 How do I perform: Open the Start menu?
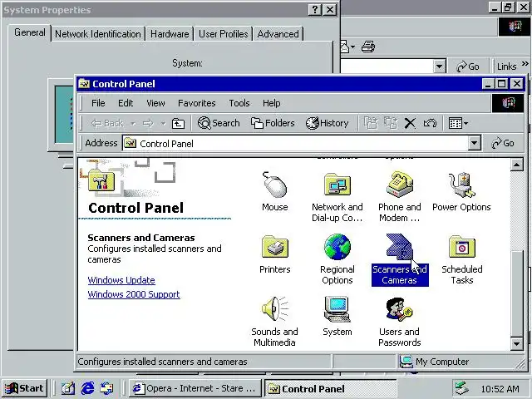pos(24,388)
